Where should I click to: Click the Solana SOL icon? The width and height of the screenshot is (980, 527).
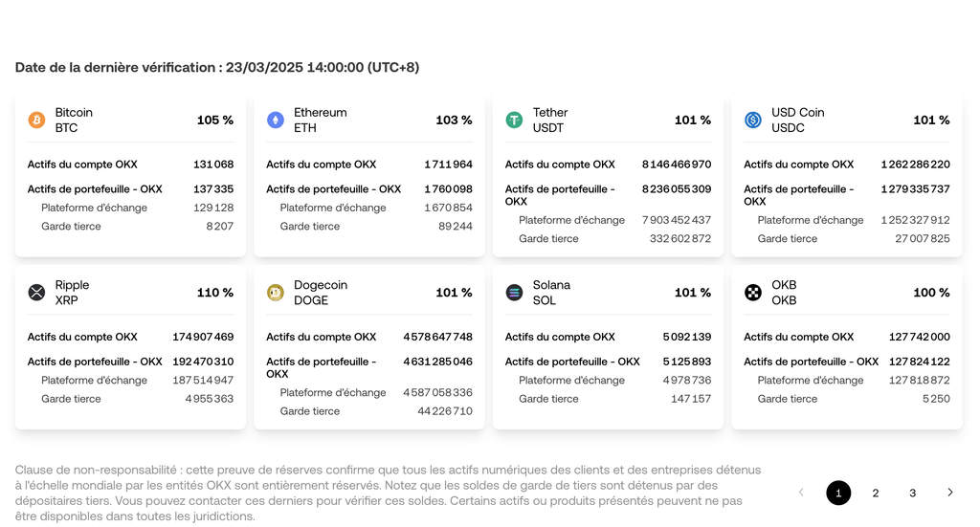pyautogui.click(x=514, y=293)
